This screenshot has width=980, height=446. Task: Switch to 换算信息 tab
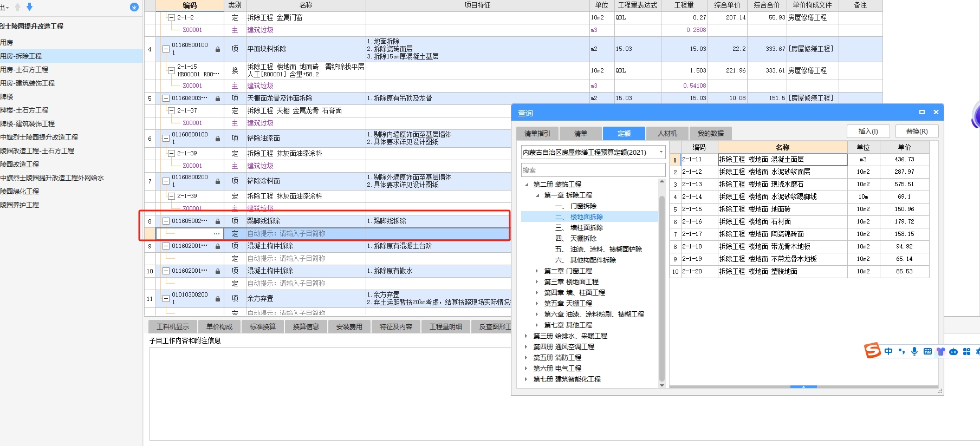[306, 326]
